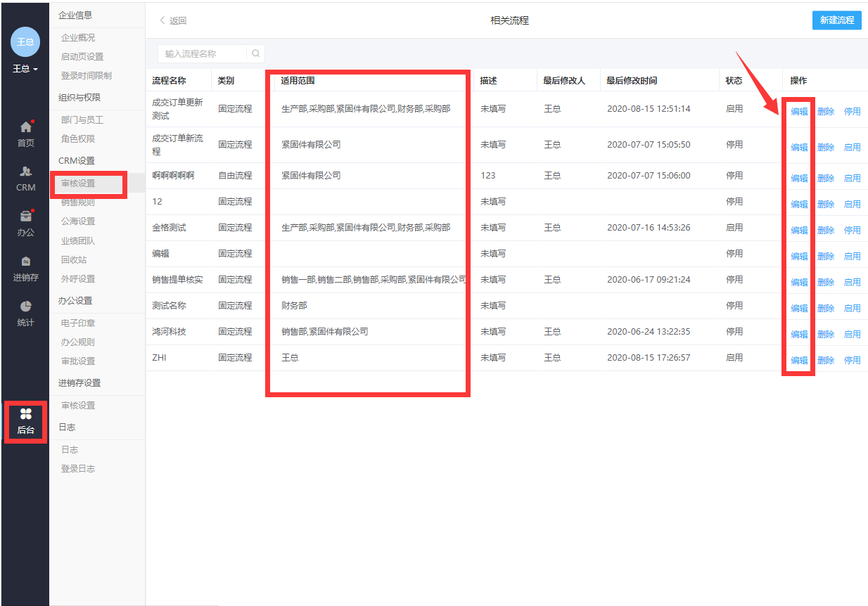
Task: Edit the 编辑 named flow row
Action: coord(799,257)
